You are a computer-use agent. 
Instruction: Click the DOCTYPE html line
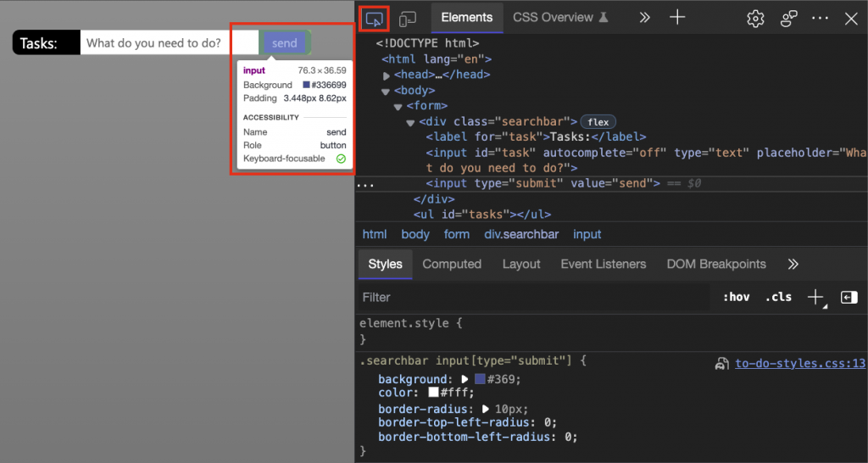pyautogui.click(x=427, y=43)
